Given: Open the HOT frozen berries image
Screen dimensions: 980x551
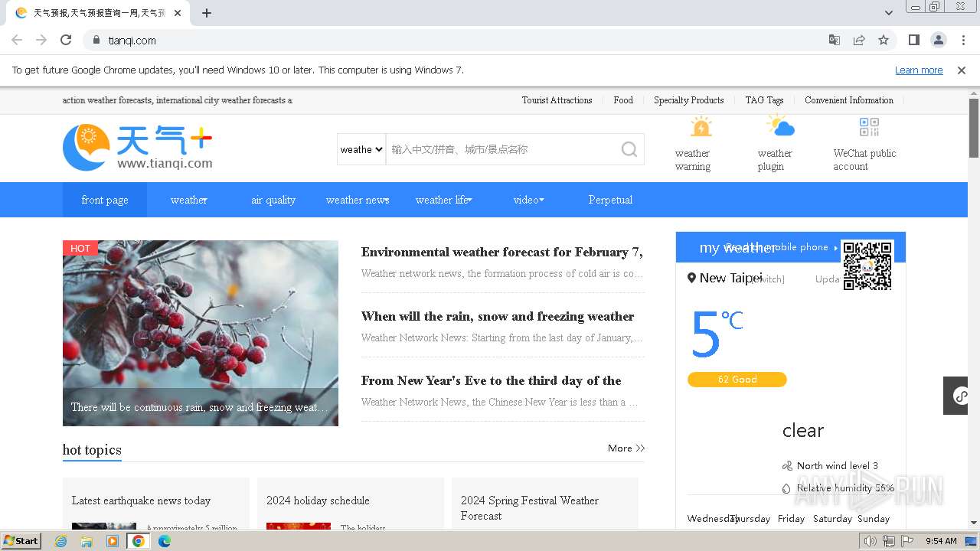Looking at the screenshot, I should click(x=201, y=333).
